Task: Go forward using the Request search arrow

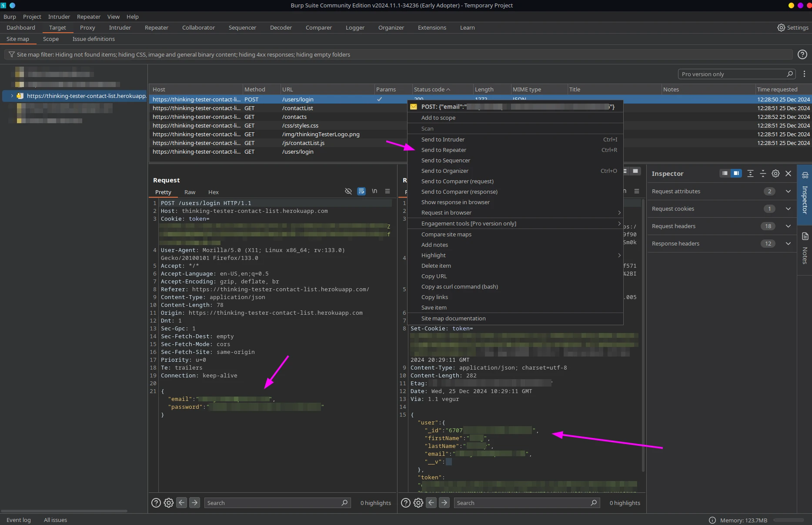Action: coord(194,503)
